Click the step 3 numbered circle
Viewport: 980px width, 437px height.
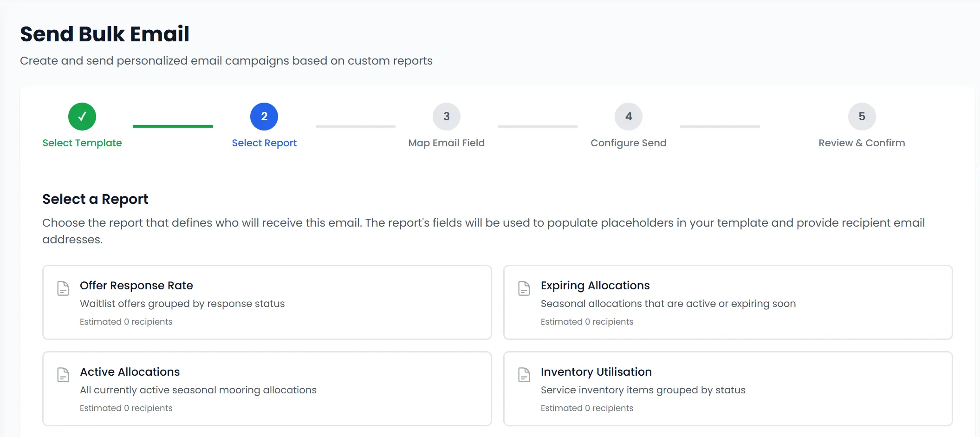coord(446,117)
